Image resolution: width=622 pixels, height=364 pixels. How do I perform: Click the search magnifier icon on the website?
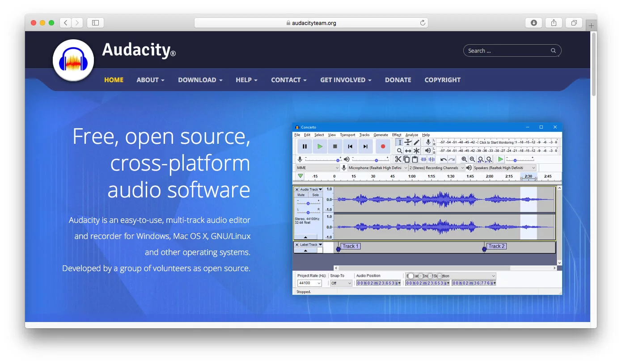[x=554, y=50]
